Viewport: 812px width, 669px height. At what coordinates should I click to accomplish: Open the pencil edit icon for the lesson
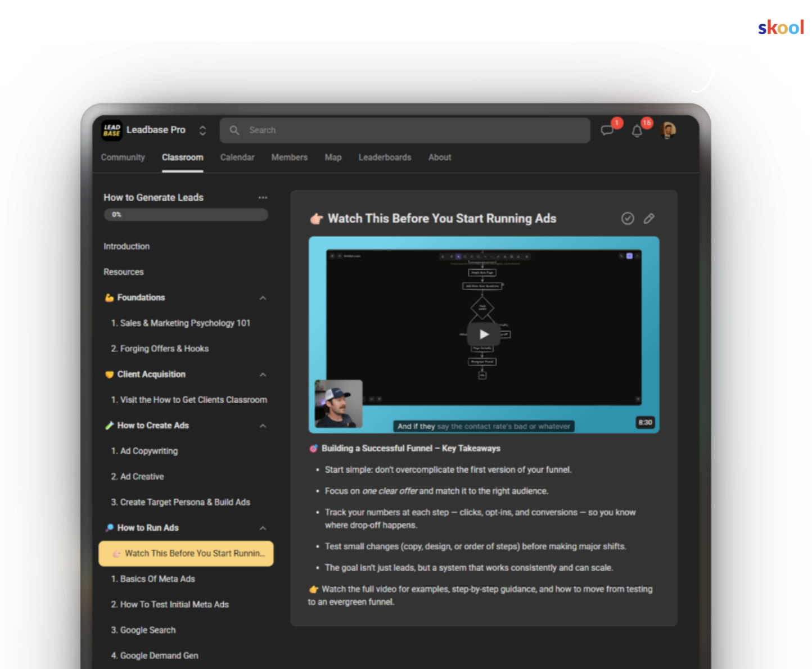[649, 218]
